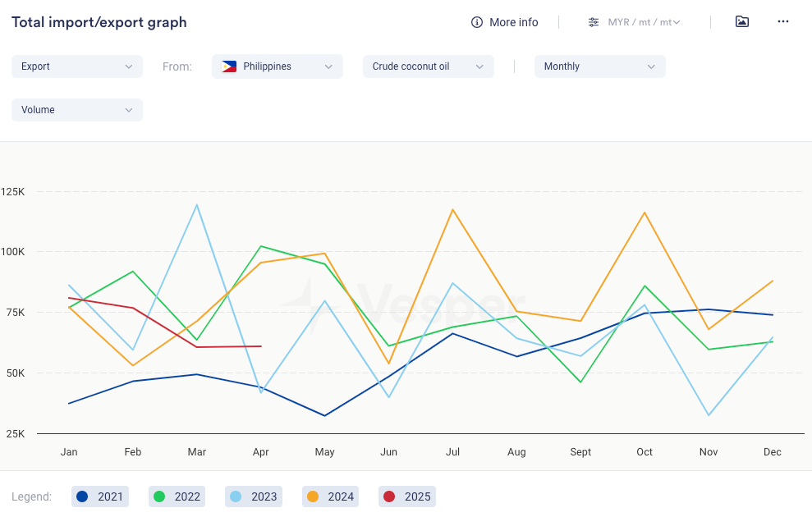The image size is (812, 517).
Task: Click the light blue 2023 peak at Mar
Action: point(197,205)
